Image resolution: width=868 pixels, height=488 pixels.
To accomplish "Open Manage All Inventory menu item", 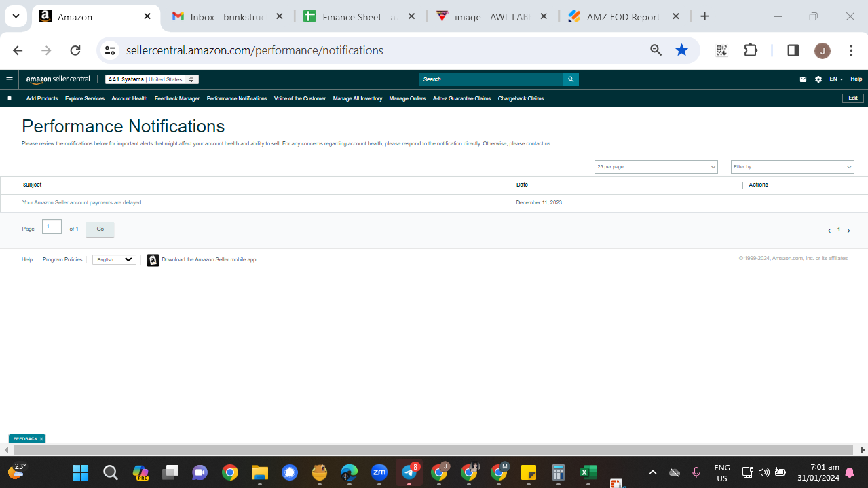I will [x=358, y=98].
